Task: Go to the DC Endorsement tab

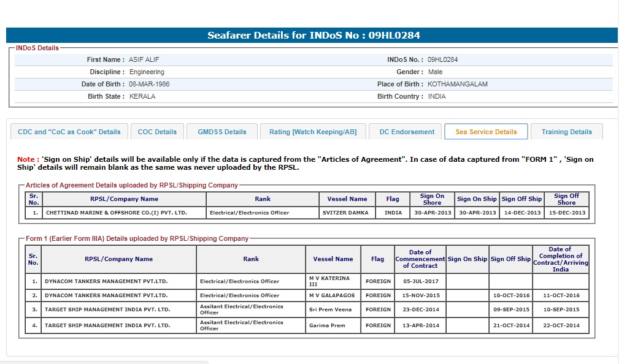Action: pyautogui.click(x=407, y=132)
